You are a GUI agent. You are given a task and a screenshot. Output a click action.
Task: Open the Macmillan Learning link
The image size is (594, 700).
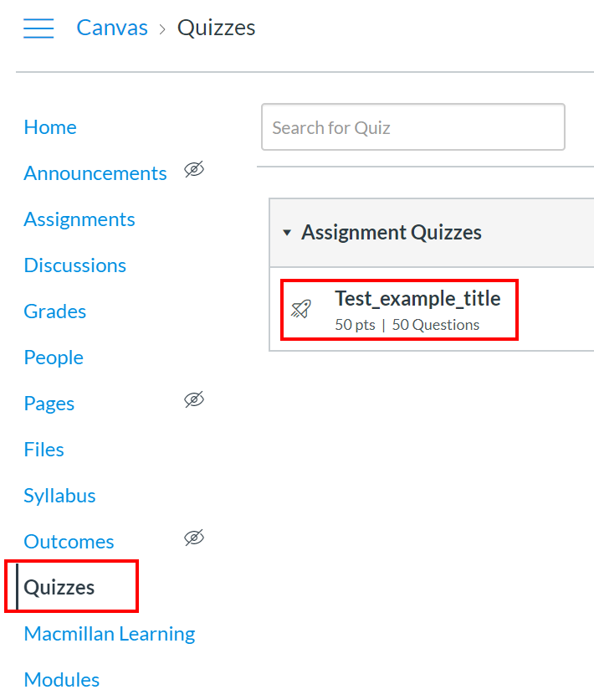click(110, 634)
